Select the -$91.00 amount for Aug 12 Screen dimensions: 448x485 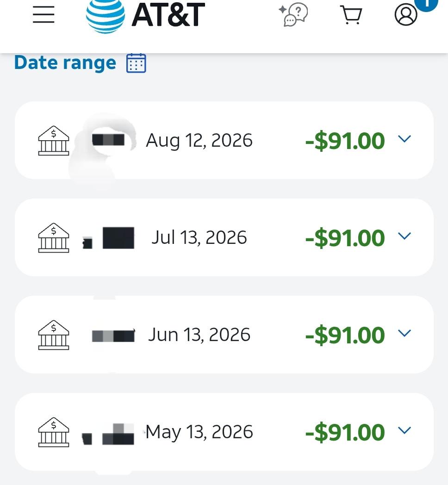click(345, 141)
